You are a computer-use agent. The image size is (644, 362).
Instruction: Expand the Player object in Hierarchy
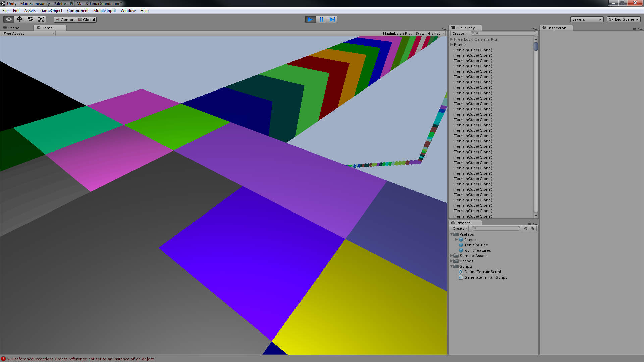(x=452, y=45)
